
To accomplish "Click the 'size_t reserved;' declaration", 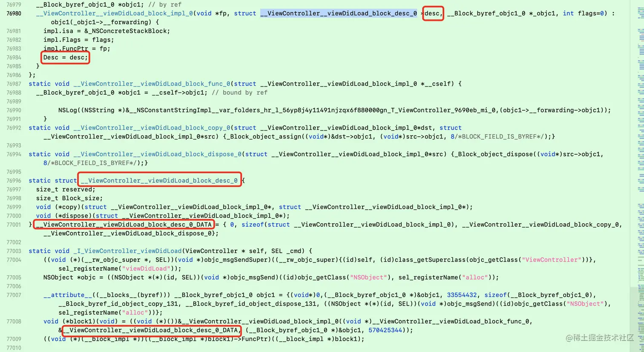I will (x=66, y=190).
